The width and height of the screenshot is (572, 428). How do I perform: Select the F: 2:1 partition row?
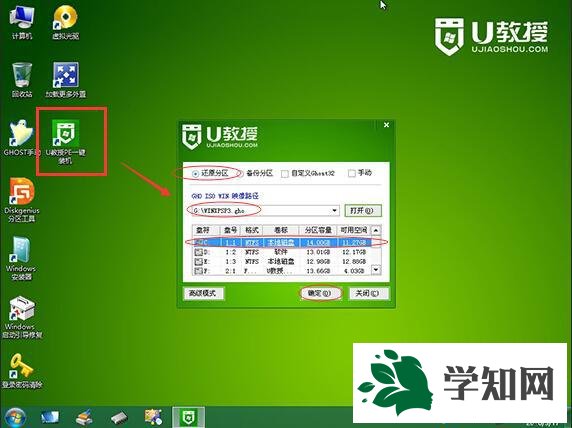point(282,271)
